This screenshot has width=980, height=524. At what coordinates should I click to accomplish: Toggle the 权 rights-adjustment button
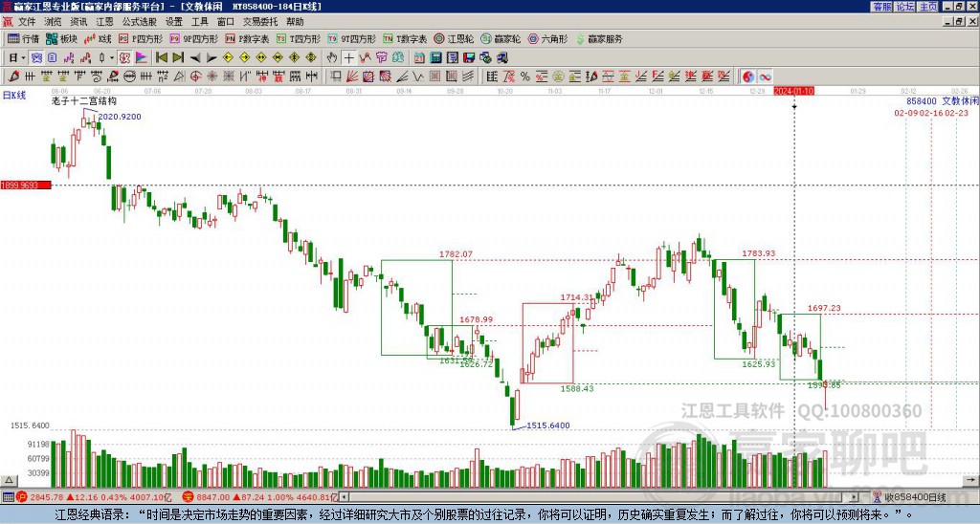pos(124,57)
